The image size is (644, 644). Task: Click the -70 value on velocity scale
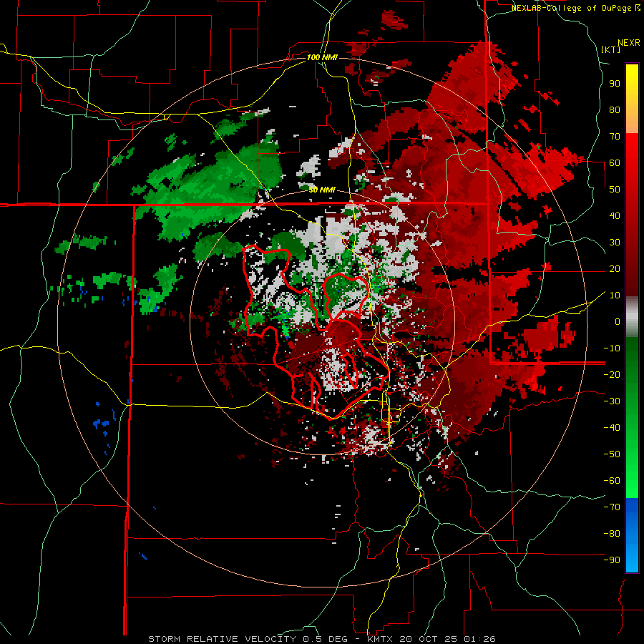tap(612, 507)
